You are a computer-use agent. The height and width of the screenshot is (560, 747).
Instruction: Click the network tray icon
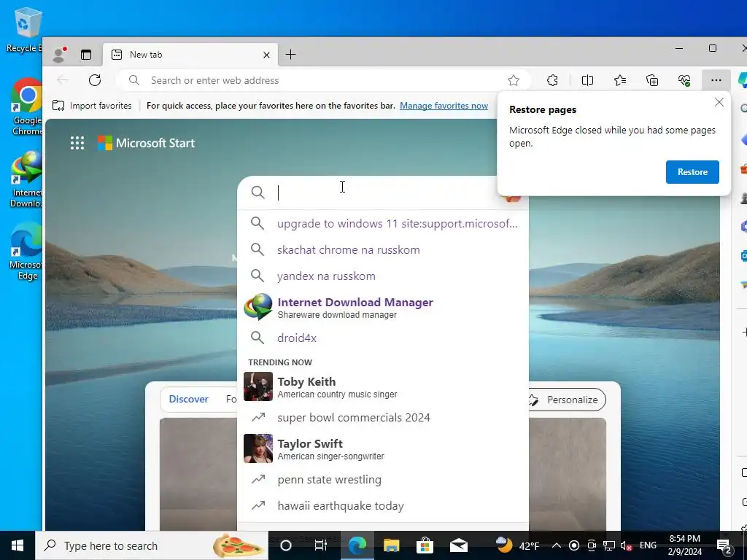click(x=609, y=545)
